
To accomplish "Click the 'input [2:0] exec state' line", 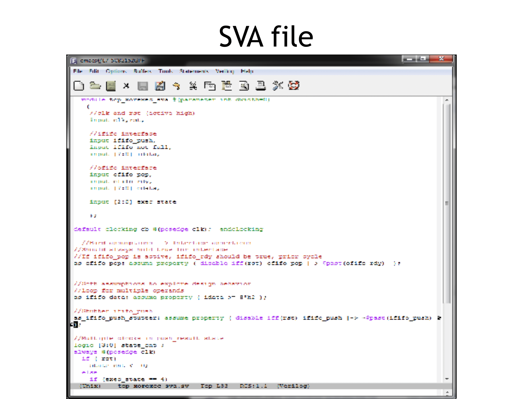I will (133, 202).
